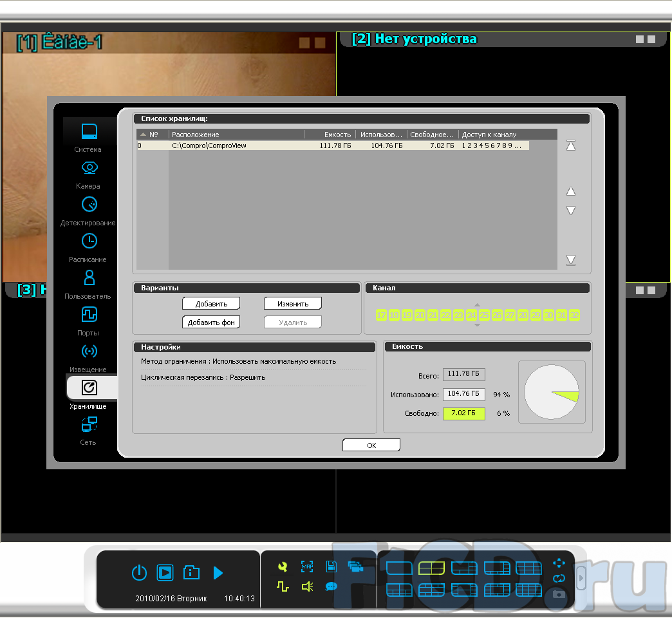
Task: Click the green Свободно capacity field
Action: click(x=463, y=413)
